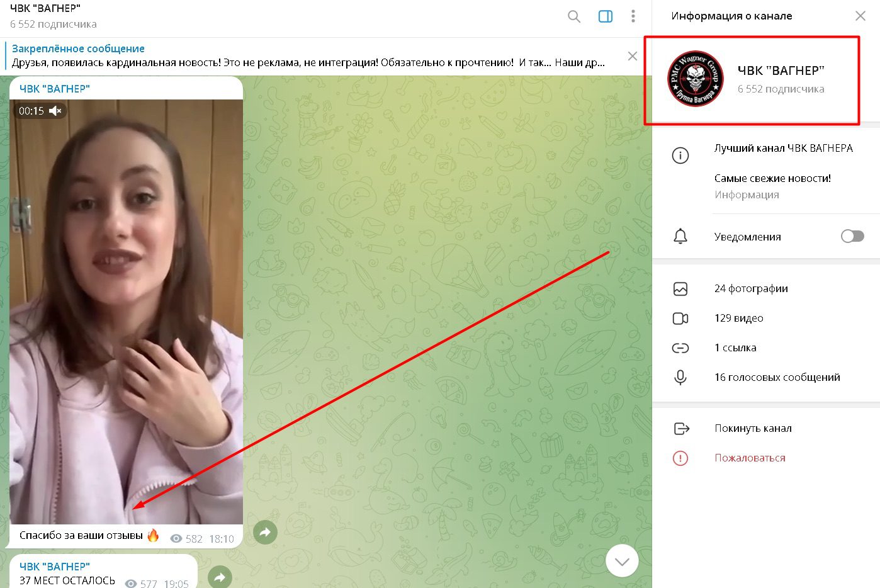Click the video camera icon
This screenshot has height=588, width=880.
click(x=680, y=319)
